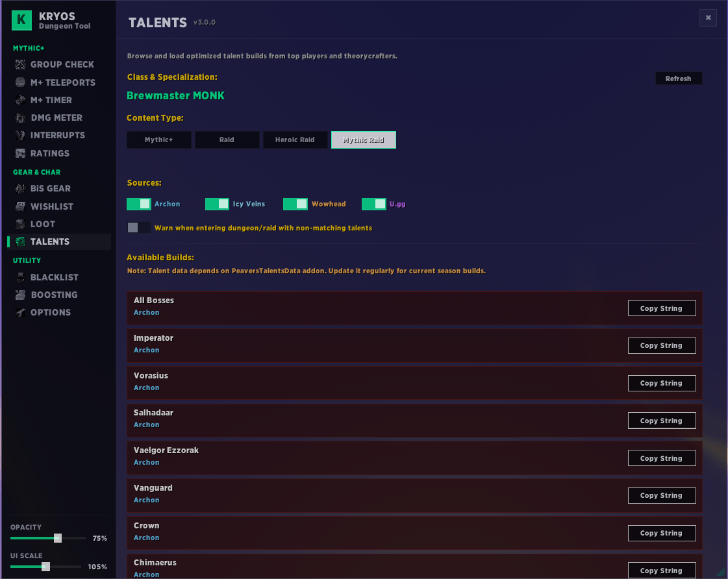728x579 pixels.
Task: Click the All Bosses build row title
Action: pos(154,300)
